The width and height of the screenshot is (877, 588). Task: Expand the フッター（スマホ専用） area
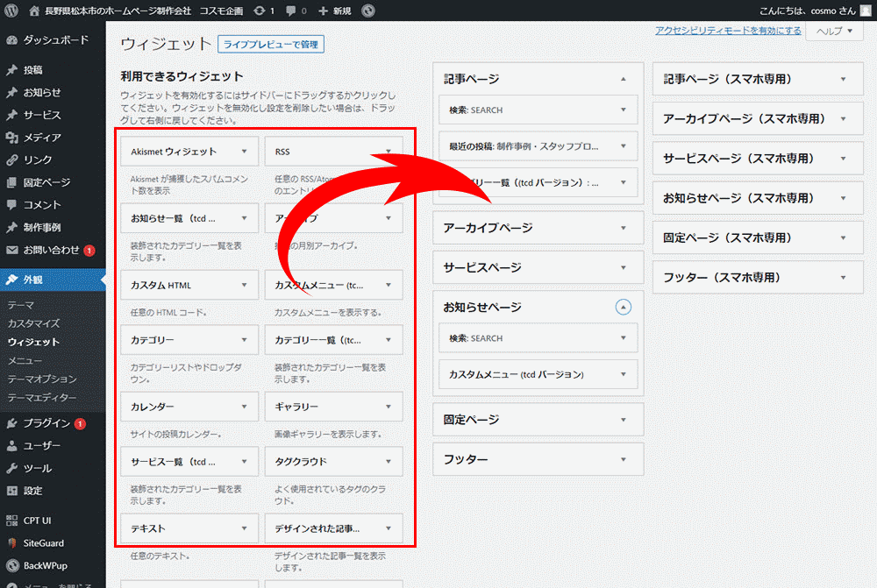pos(843,278)
